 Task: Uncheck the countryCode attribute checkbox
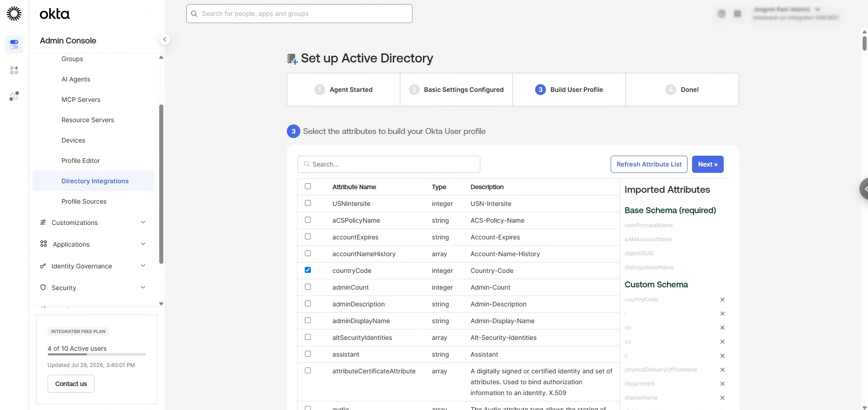(x=308, y=270)
